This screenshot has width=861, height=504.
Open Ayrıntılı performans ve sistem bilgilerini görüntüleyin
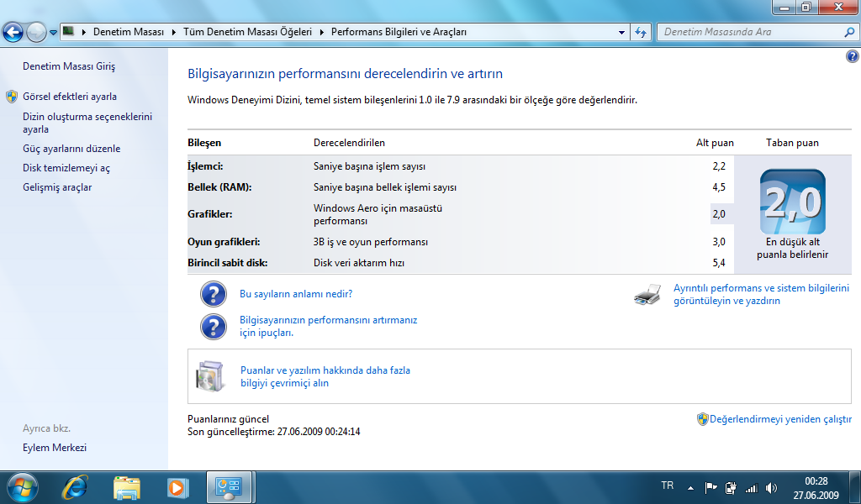[x=761, y=295]
